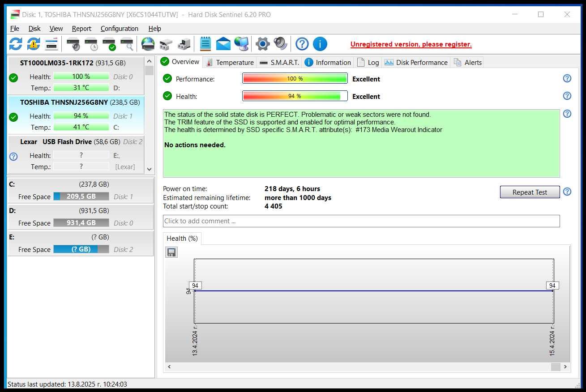The height and width of the screenshot is (392, 586).
Task: Select the Health (%) graph tab
Action: click(182, 239)
